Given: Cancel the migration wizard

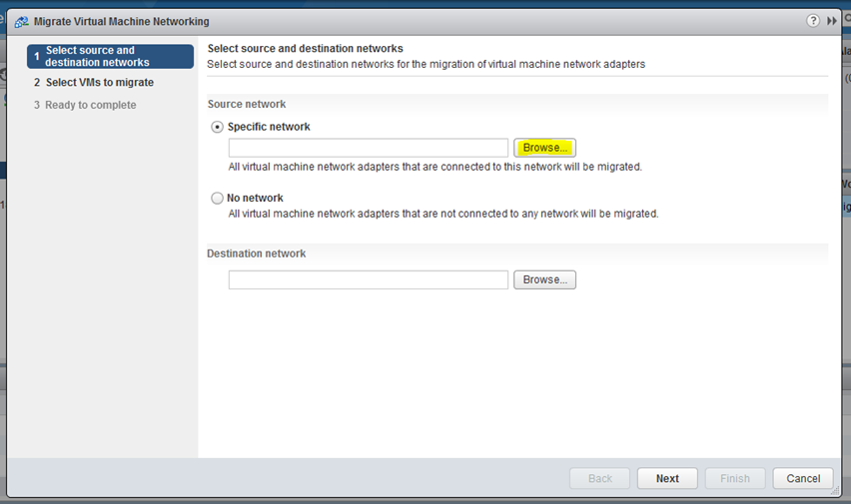Looking at the screenshot, I should pos(803,478).
